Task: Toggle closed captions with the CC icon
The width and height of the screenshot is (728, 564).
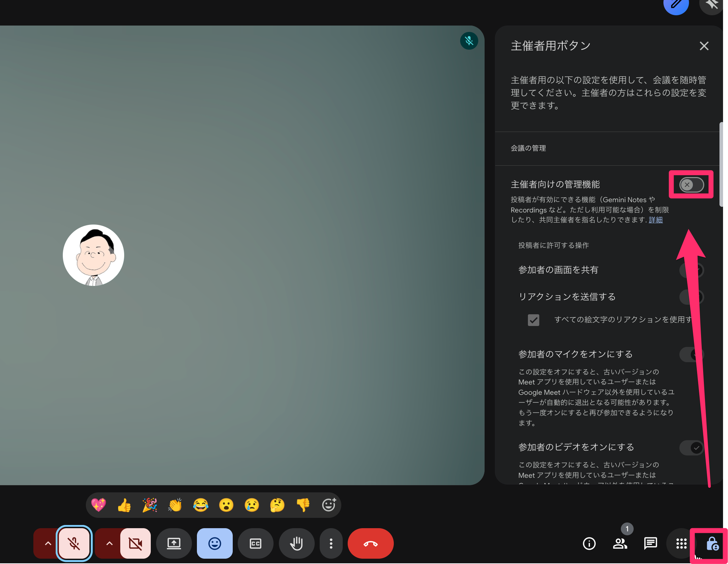Action: click(x=255, y=543)
